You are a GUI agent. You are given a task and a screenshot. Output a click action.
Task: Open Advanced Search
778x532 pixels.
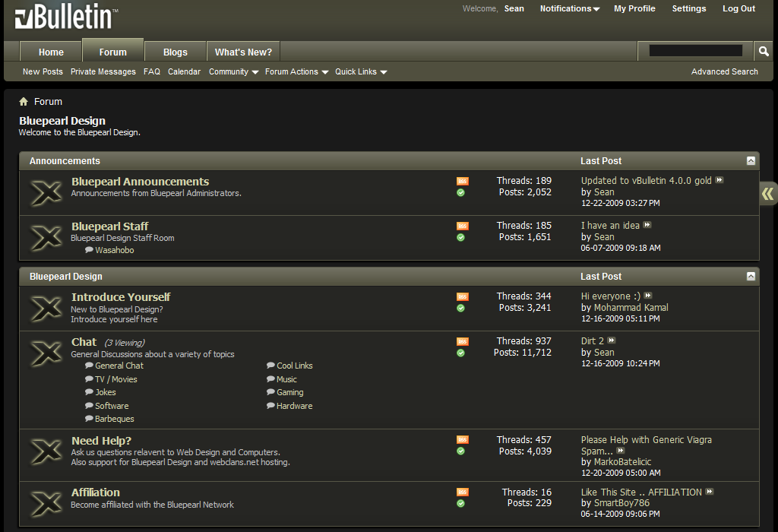pos(724,71)
